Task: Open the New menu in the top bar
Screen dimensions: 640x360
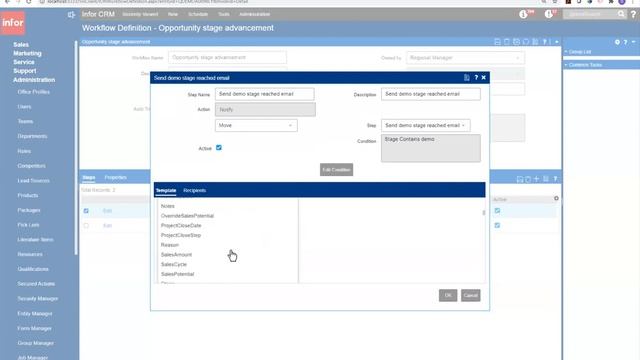Action: coord(173,14)
